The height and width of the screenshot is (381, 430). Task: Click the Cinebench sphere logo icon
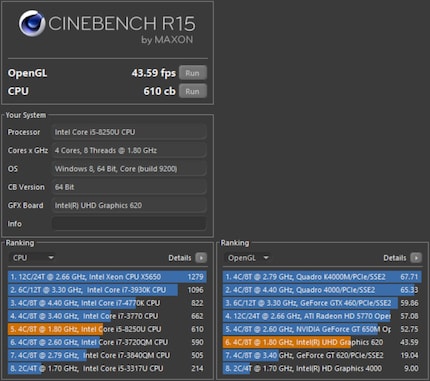(32, 23)
